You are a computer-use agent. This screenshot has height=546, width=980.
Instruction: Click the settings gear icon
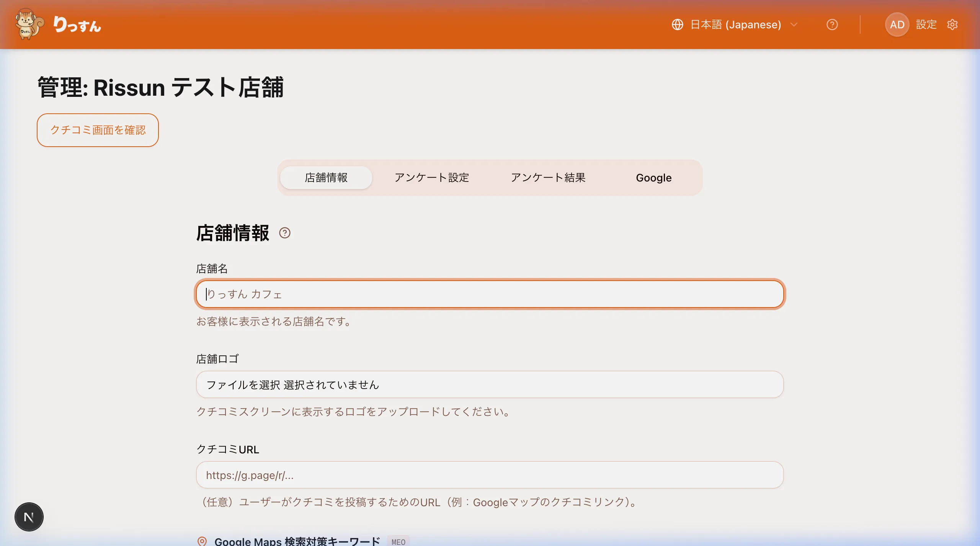point(952,25)
